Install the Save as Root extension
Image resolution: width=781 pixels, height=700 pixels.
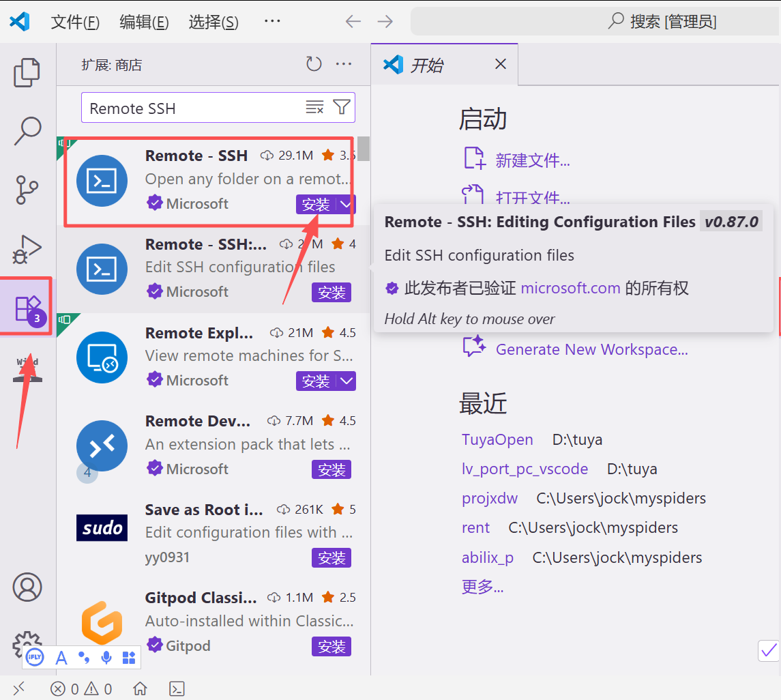point(331,557)
